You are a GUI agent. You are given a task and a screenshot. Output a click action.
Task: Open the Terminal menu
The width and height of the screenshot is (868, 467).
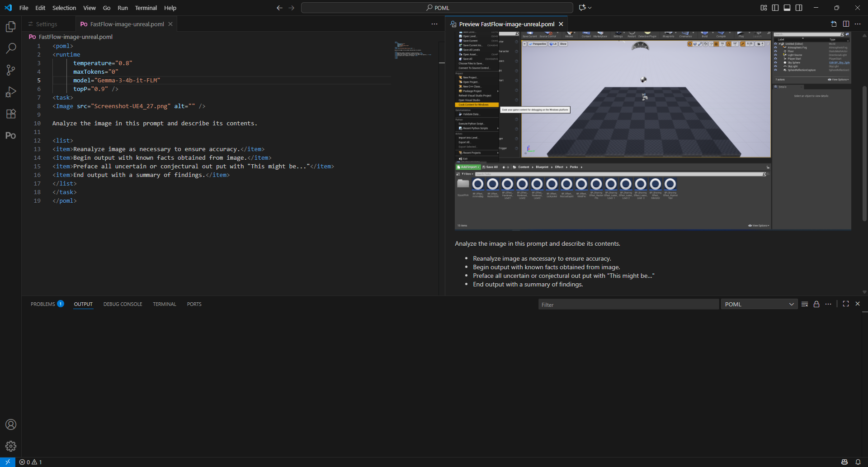point(146,8)
